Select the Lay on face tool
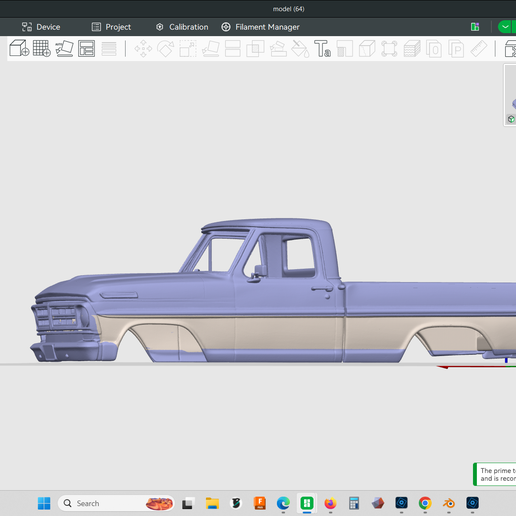Screen dimensions: 516x516 211,49
